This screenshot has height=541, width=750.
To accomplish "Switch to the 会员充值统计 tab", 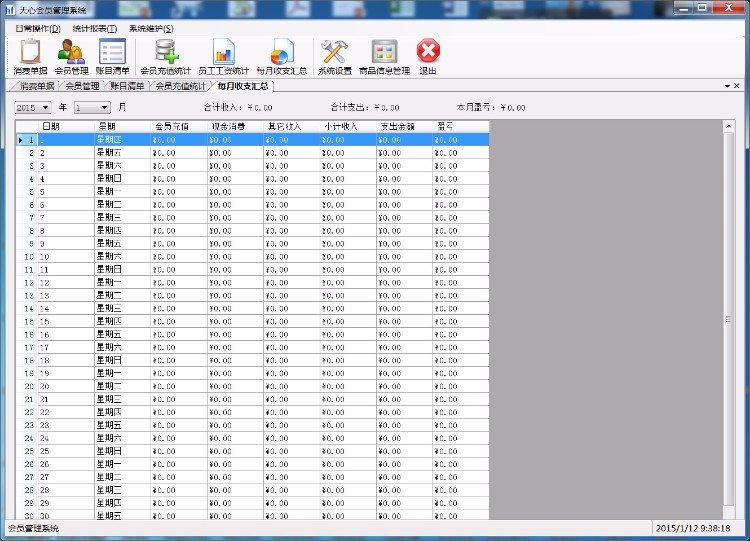I will (180, 86).
